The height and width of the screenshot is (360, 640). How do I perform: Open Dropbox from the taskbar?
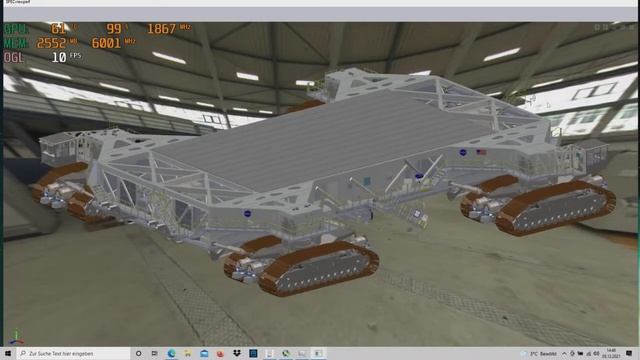(237, 353)
